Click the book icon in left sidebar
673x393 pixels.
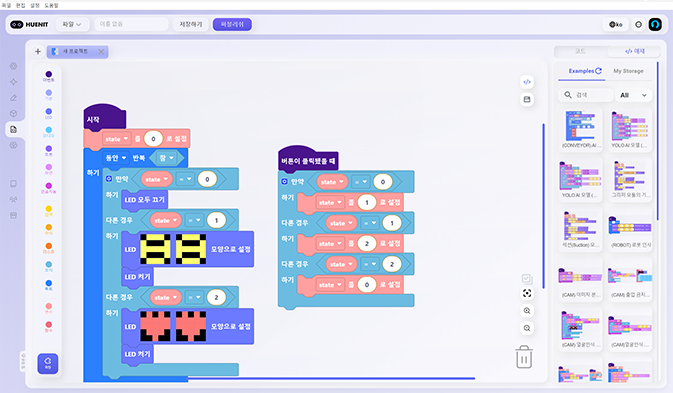point(14,184)
